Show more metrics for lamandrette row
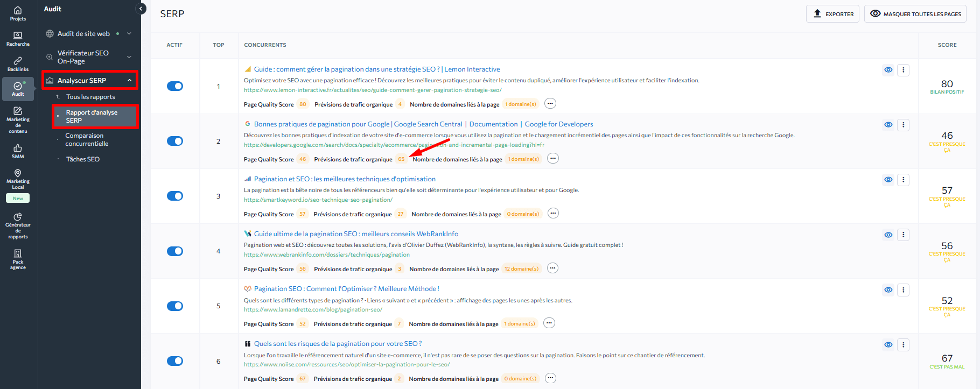This screenshot has height=389, width=980. (x=549, y=323)
